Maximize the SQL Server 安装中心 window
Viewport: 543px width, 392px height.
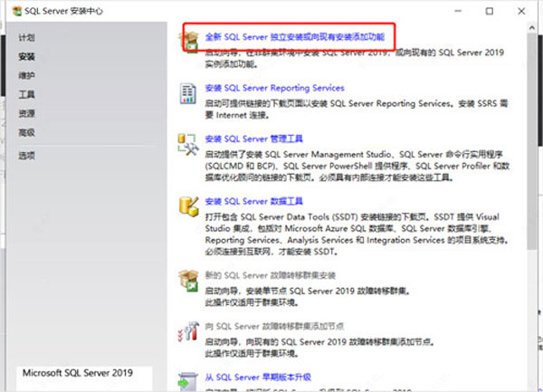pyautogui.click(x=490, y=11)
